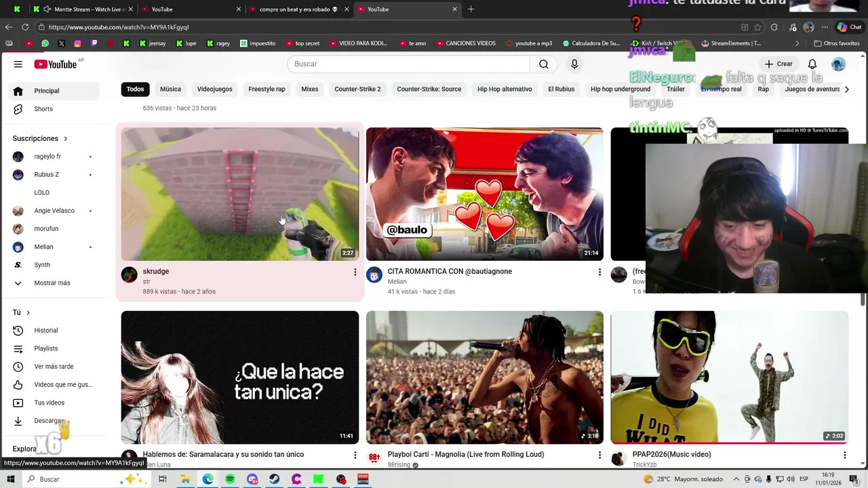Open youtube a mp3 bookmark
This screenshot has height=488, width=868.
528,43
